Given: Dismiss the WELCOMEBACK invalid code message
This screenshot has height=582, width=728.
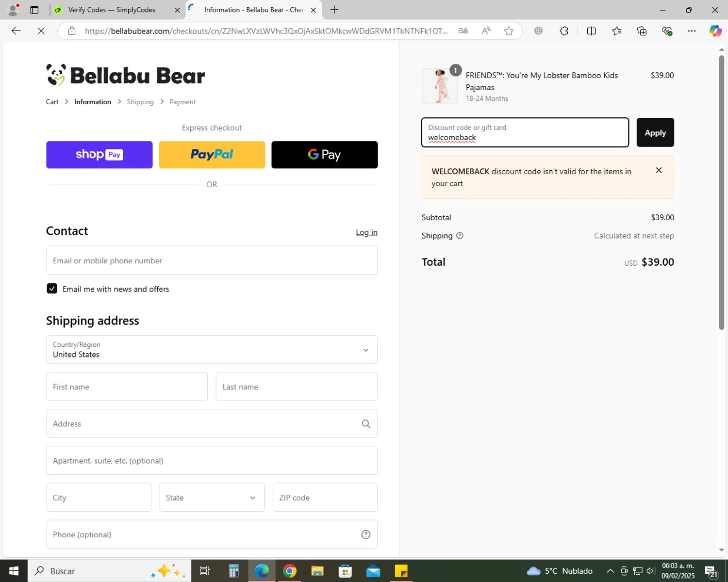Looking at the screenshot, I should tap(659, 170).
